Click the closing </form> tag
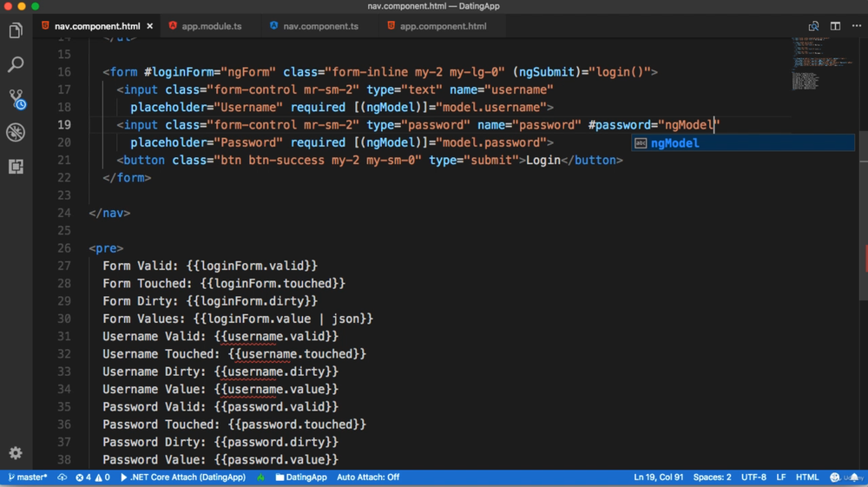Viewport: 868px width, 487px height. 127,178
